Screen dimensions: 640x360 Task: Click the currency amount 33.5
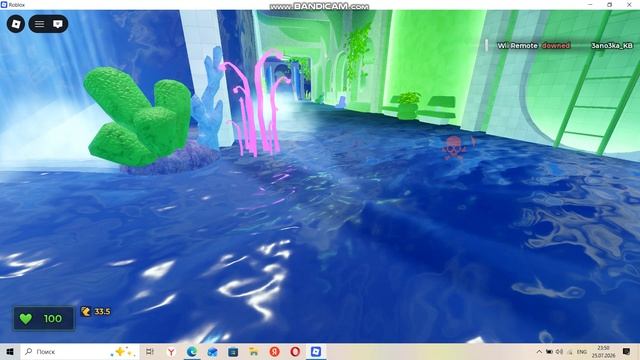[102, 312]
